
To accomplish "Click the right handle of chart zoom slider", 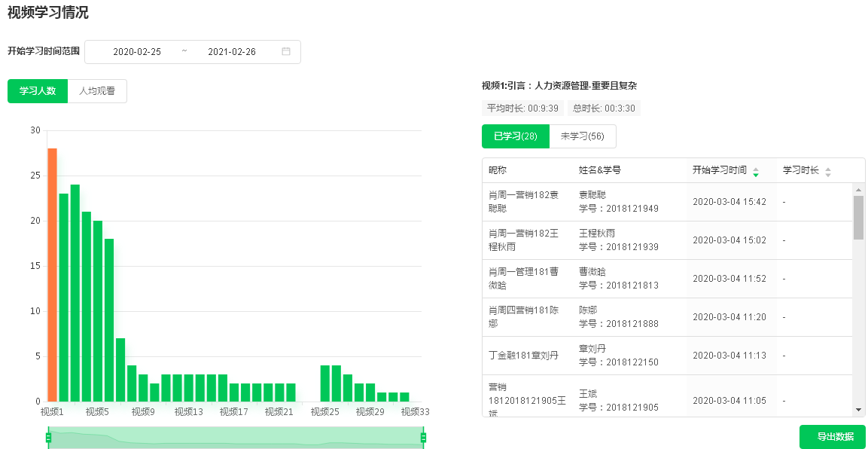I will 423,438.
